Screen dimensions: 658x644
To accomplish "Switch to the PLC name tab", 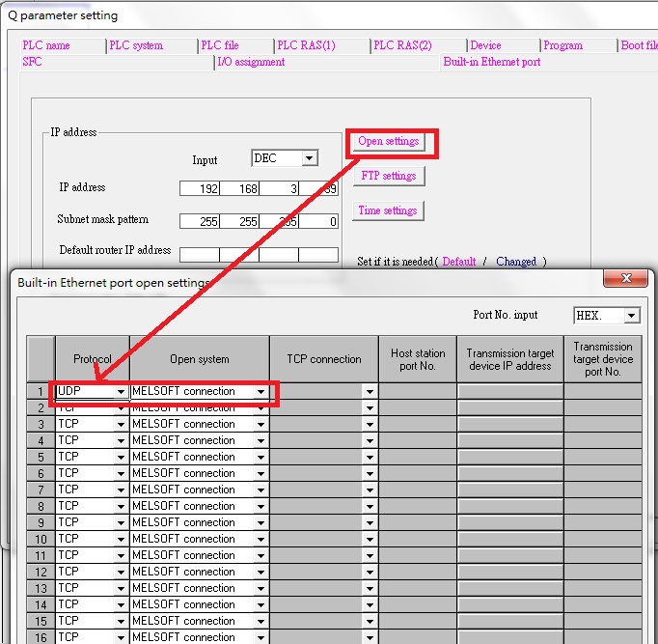I will pyautogui.click(x=46, y=45).
